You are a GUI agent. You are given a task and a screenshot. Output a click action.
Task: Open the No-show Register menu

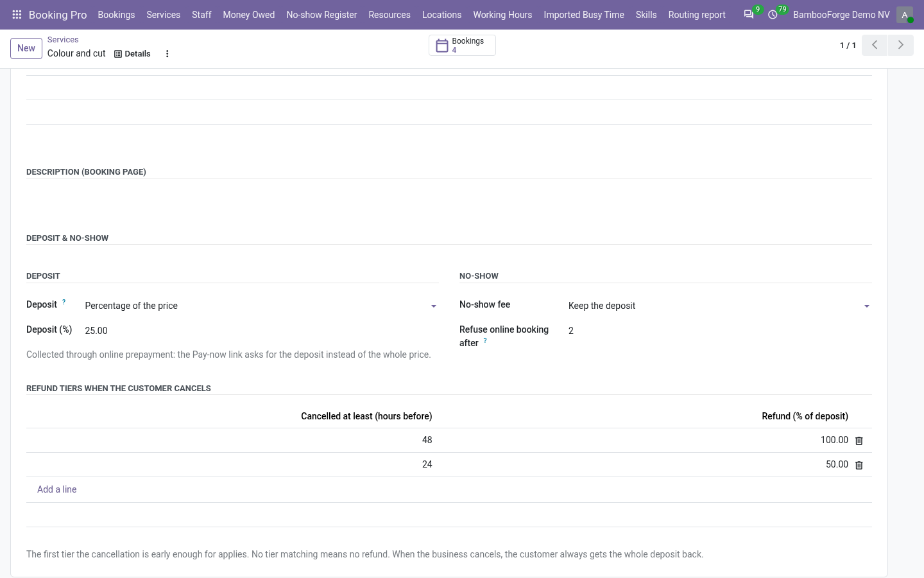(x=321, y=15)
